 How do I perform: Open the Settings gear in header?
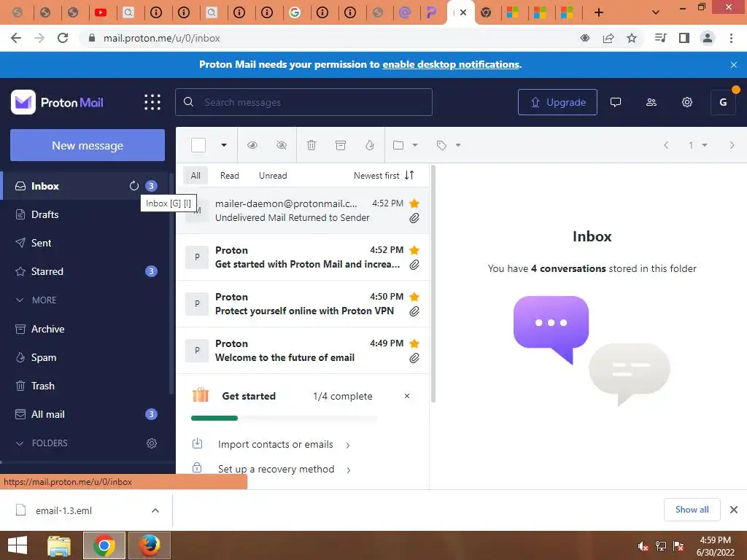[687, 102]
